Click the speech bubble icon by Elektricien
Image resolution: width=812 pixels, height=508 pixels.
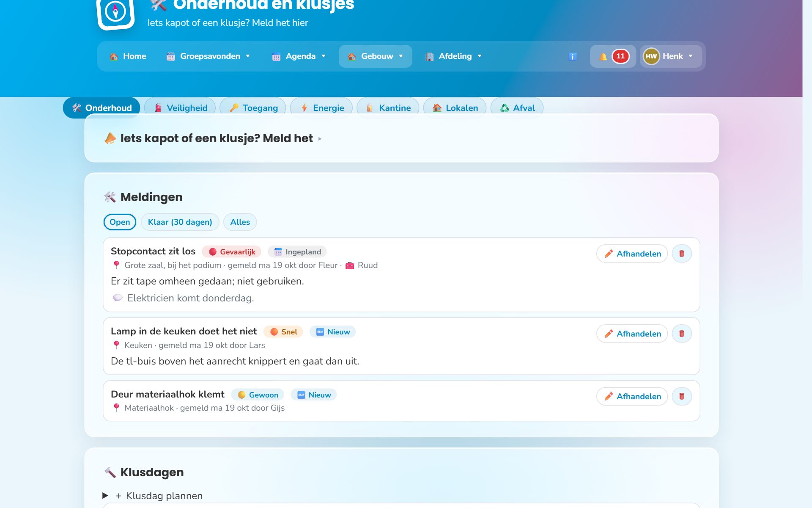point(118,298)
